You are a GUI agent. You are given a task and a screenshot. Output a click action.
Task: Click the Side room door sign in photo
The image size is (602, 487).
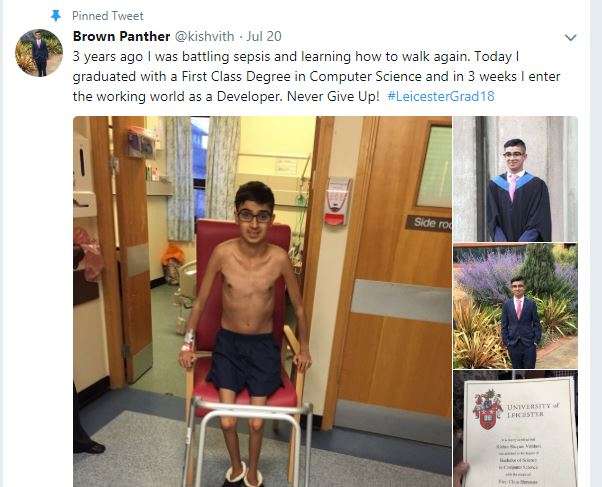tap(428, 224)
